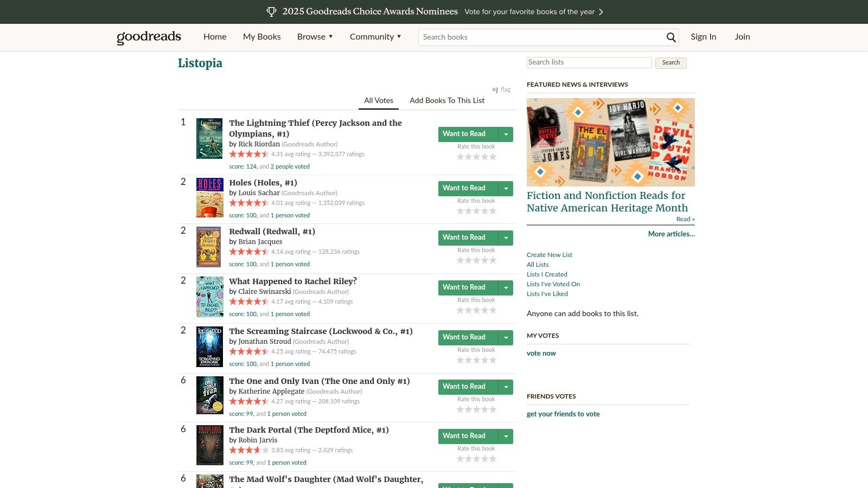Open What Happened to Rachel Riley cover
The height and width of the screenshot is (488, 868).
click(x=210, y=297)
